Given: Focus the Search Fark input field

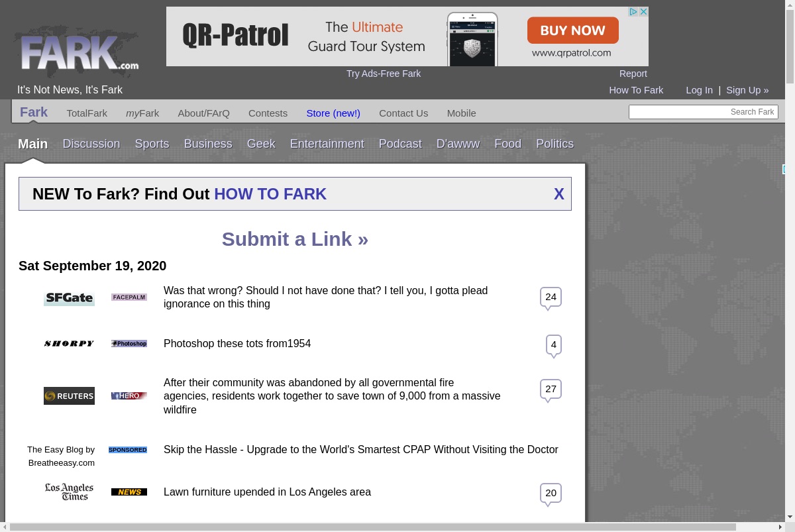Looking at the screenshot, I should 704,112.
